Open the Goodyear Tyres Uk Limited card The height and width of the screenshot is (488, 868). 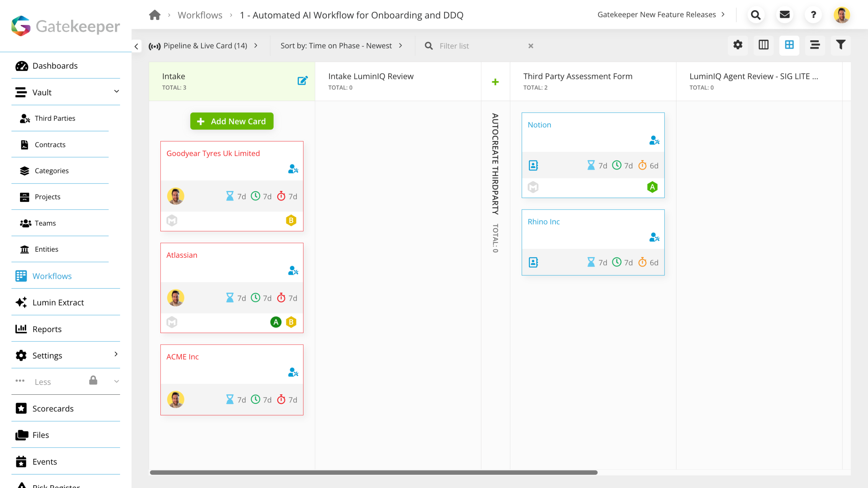[x=213, y=153]
